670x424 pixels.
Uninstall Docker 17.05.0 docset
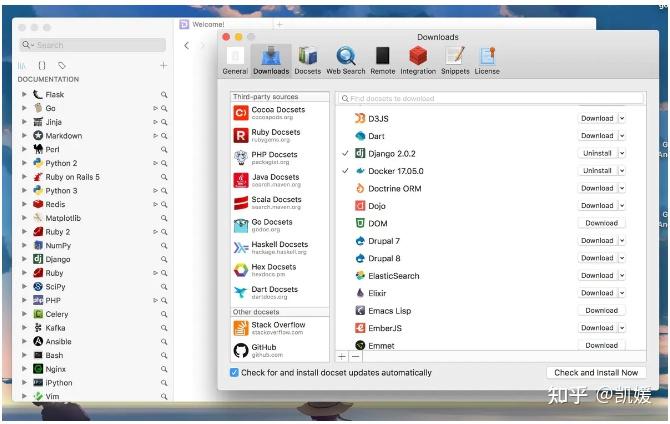(x=597, y=171)
